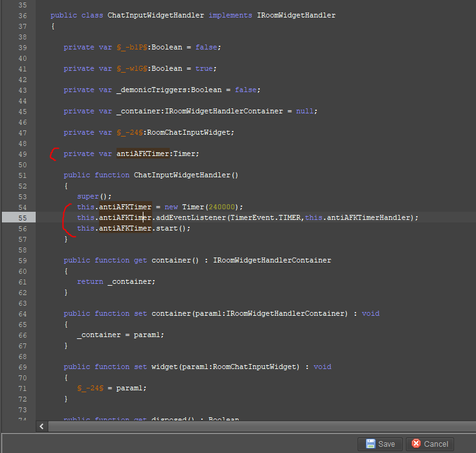
Task: Click the variable §_-b1P§ on line 39
Action: point(132,48)
